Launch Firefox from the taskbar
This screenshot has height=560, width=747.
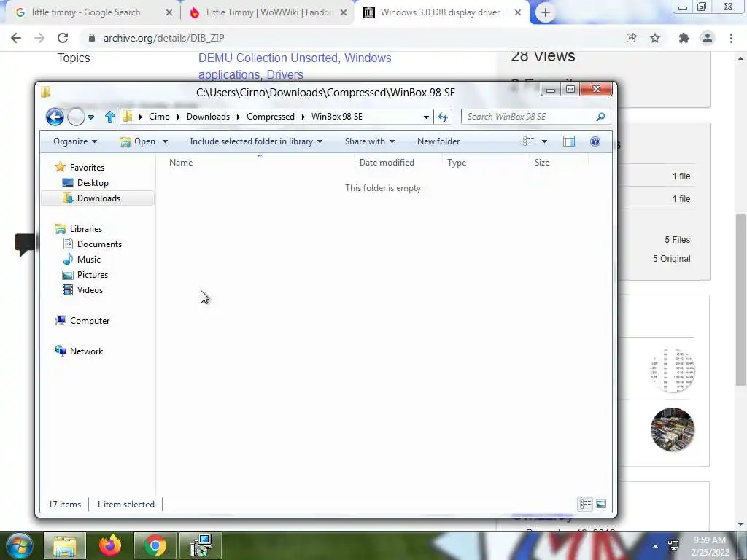coord(110,545)
